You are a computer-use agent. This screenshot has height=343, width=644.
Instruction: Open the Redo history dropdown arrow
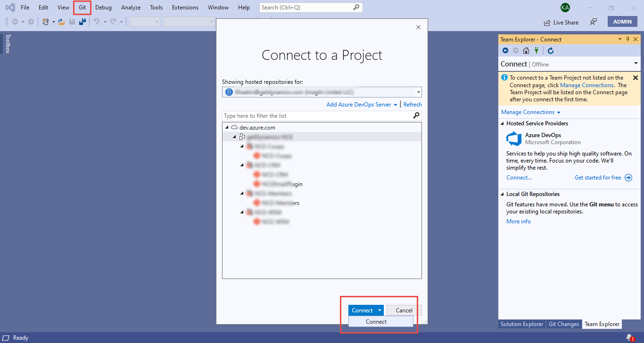pyautogui.click(x=121, y=22)
